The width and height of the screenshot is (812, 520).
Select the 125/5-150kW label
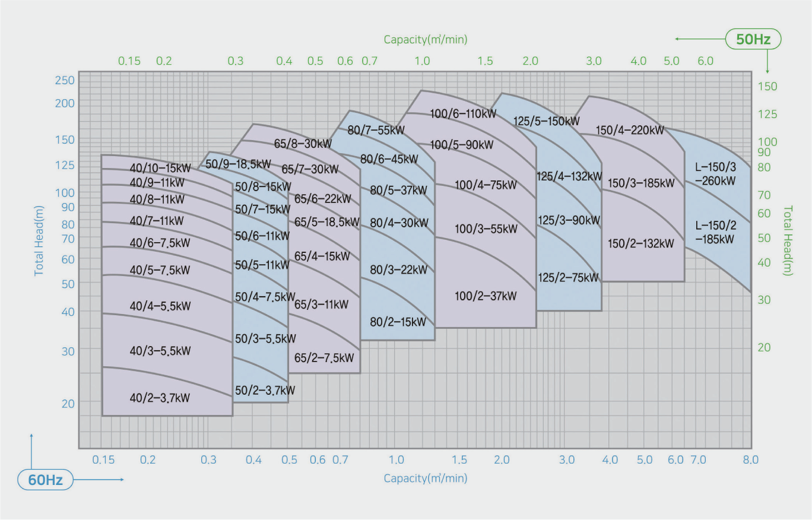(x=547, y=121)
